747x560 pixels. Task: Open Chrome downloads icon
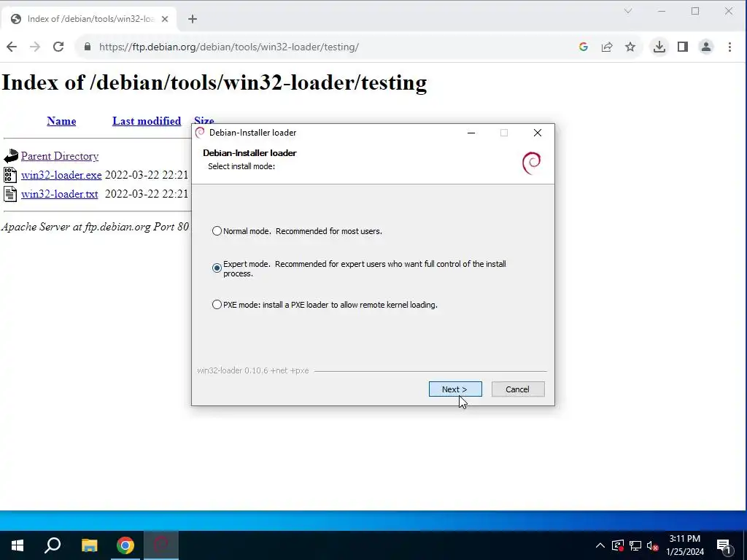coord(659,47)
